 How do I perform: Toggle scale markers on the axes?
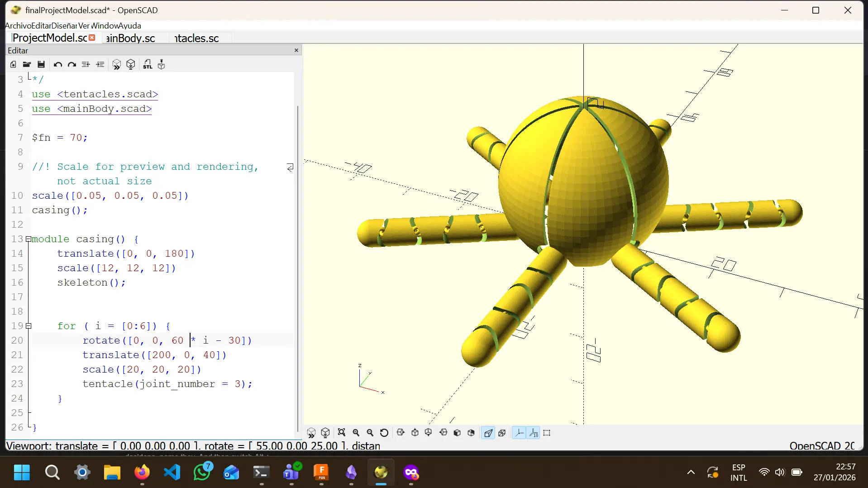tap(534, 433)
